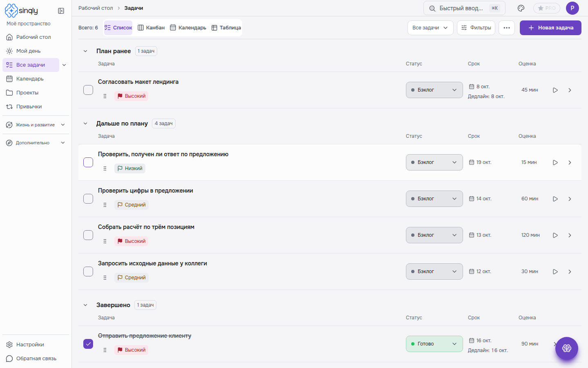Mark Проверить, получен ли ответ as done
Image resolution: width=588 pixels, height=368 pixels.
[x=88, y=162]
